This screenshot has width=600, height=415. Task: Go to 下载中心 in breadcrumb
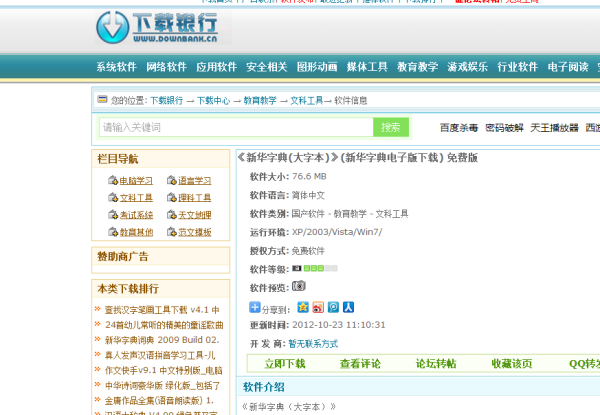[x=214, y=101]
